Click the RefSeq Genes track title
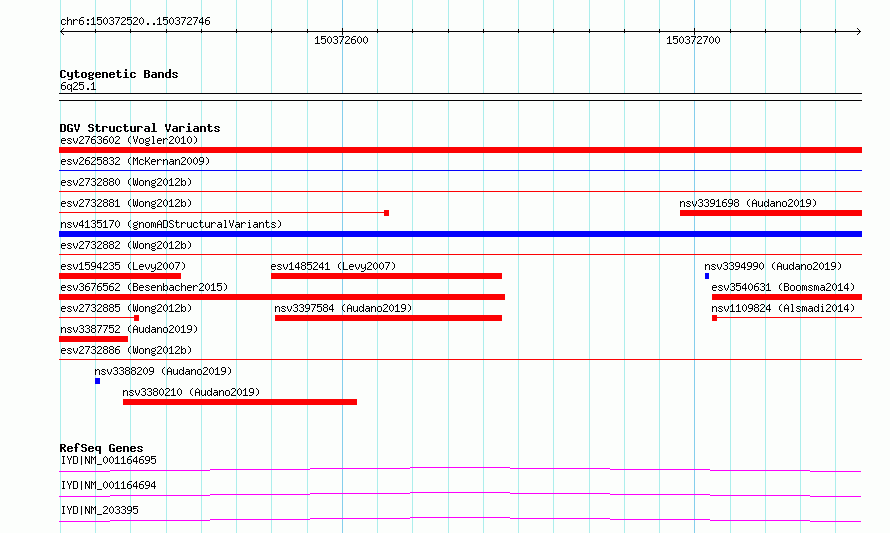This screenshot has height=533, width=890. 101,448
